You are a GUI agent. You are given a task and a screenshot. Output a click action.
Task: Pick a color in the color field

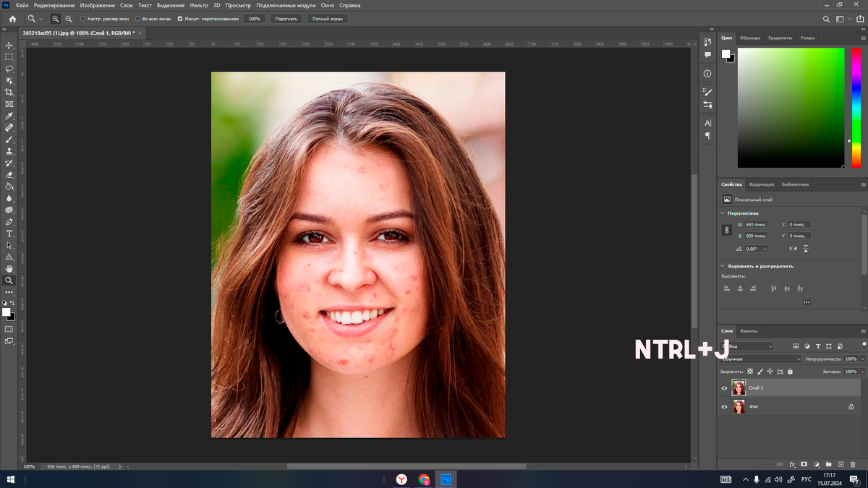click(x=791, y=107)
